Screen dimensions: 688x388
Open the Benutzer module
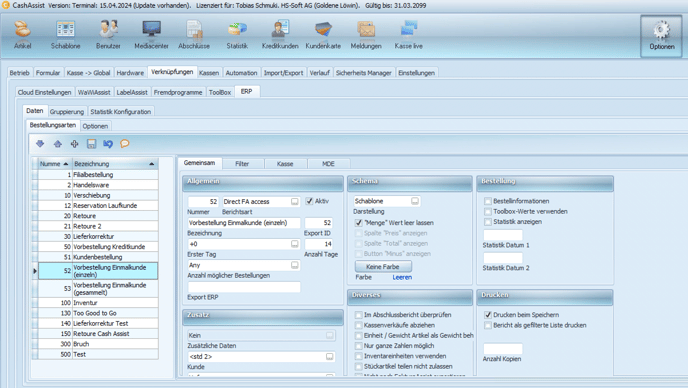click(x=108, y=35)
